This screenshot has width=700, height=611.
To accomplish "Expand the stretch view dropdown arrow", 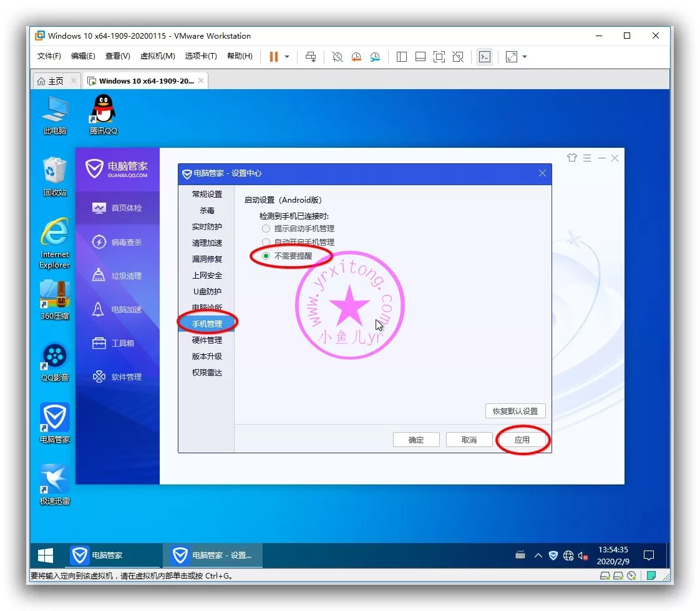I will (525, 57).
